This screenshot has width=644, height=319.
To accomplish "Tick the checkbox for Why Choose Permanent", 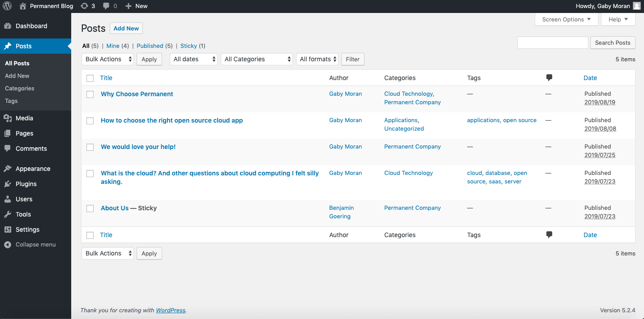I will pyautogui.click(x=90, y=94).
